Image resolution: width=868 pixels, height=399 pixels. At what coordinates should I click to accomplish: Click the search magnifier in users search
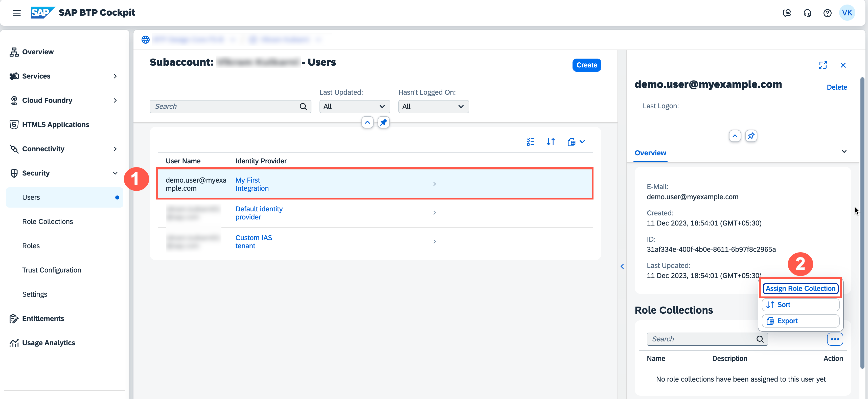[x=303, y=106]
